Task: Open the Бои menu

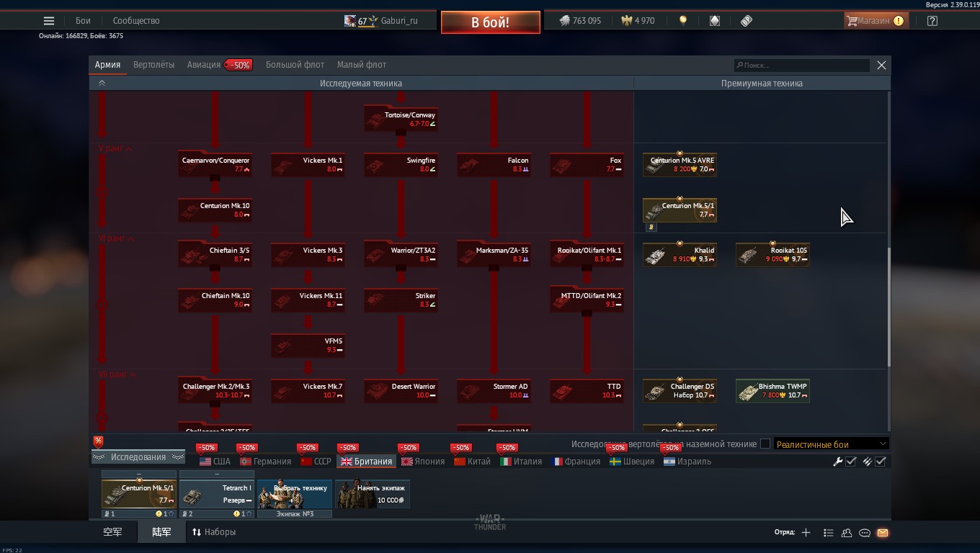Action: 84,21
